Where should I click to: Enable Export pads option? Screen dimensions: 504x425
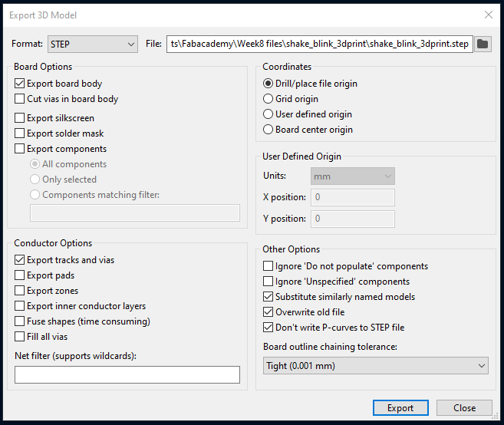(x=20, y=275)
